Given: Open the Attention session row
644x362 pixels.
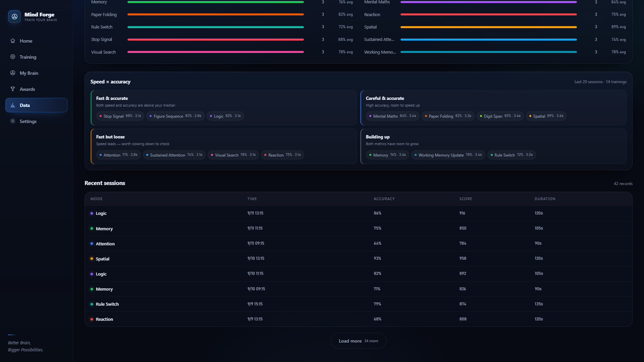Looking at the screenshot, I should click(x=358, y=244).
